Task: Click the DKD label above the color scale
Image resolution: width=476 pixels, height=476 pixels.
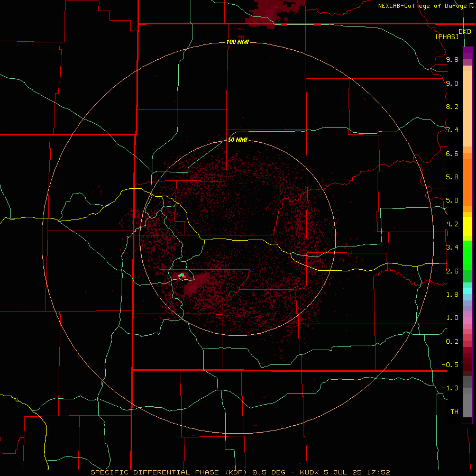Action: click(x=465, y=32)
